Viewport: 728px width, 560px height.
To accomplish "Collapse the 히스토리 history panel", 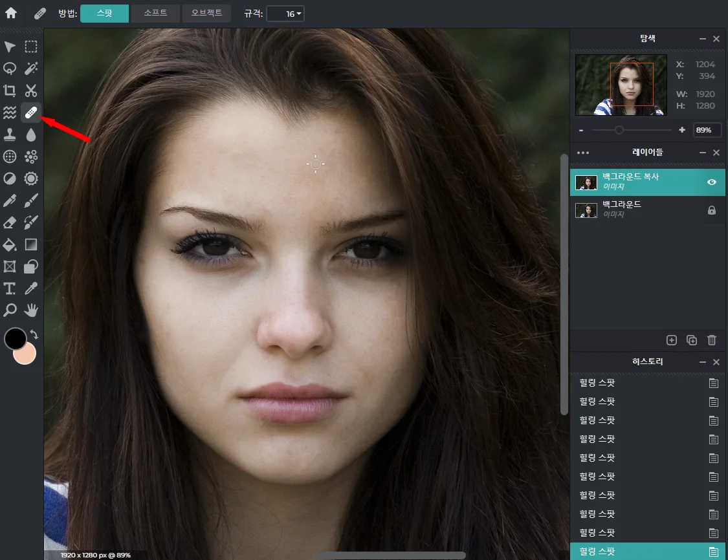I will pos(703,362).
